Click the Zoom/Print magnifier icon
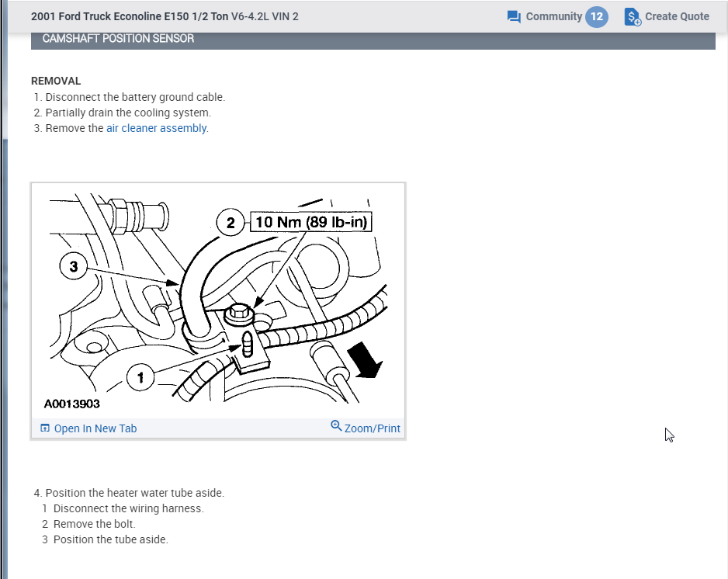Image resolution: width=728 pixels, height=579 pixels. pos(336,425)
